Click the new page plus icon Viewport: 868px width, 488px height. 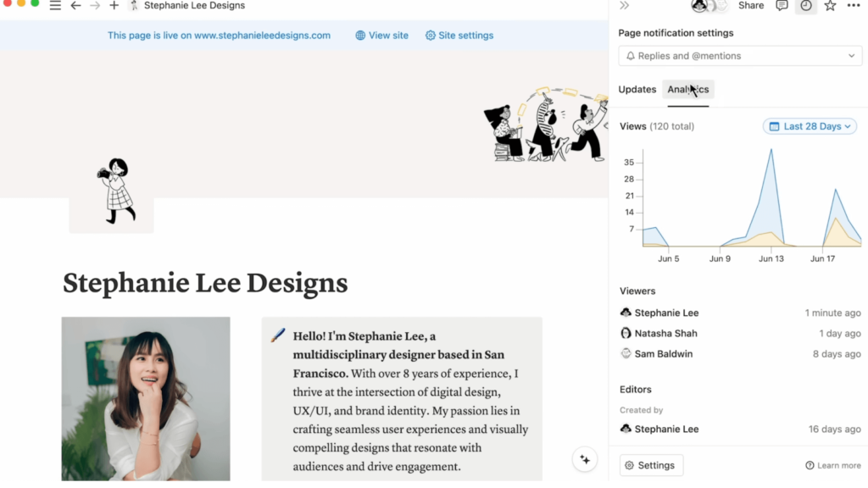(x=114, y=6)
